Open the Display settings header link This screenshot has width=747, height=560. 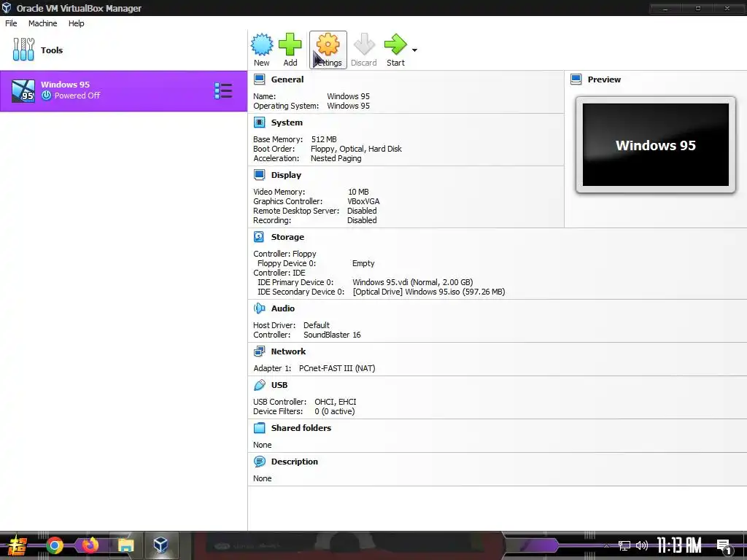click(x=286, y=175)
